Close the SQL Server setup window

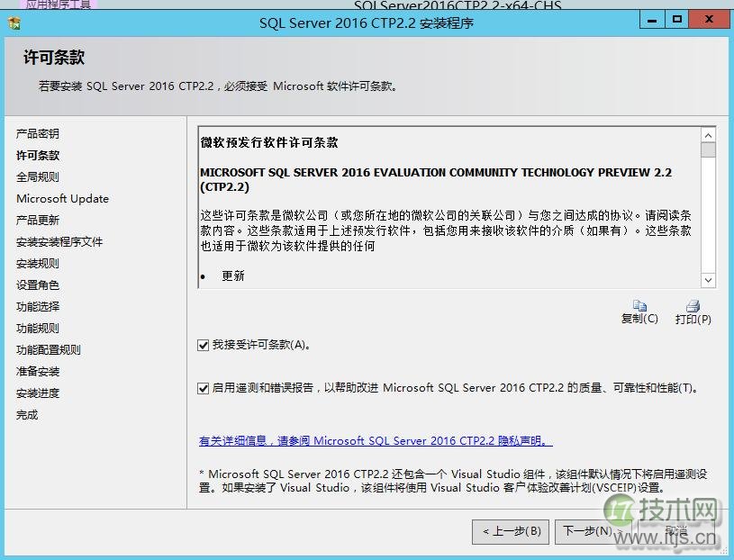709,20
